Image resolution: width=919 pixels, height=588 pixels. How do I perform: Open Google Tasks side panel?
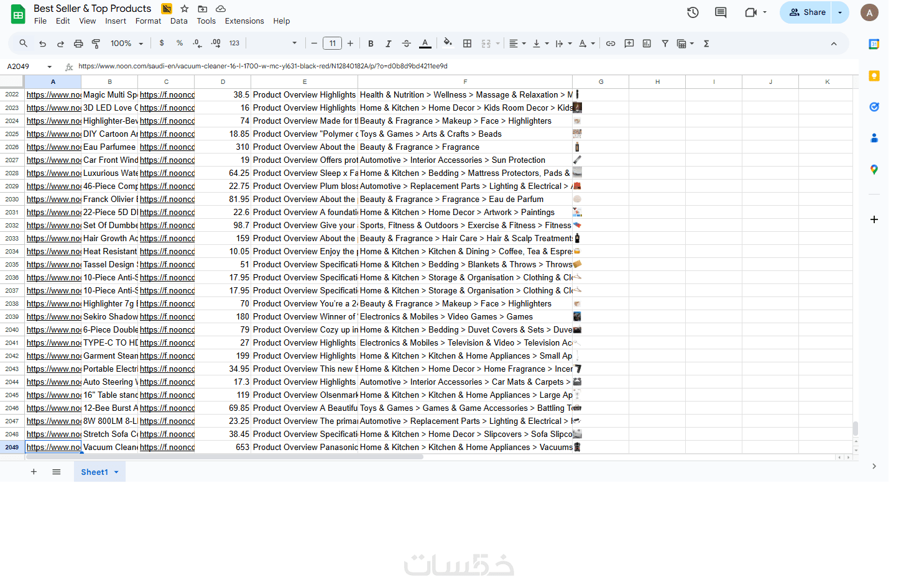[x=874, y=107]
